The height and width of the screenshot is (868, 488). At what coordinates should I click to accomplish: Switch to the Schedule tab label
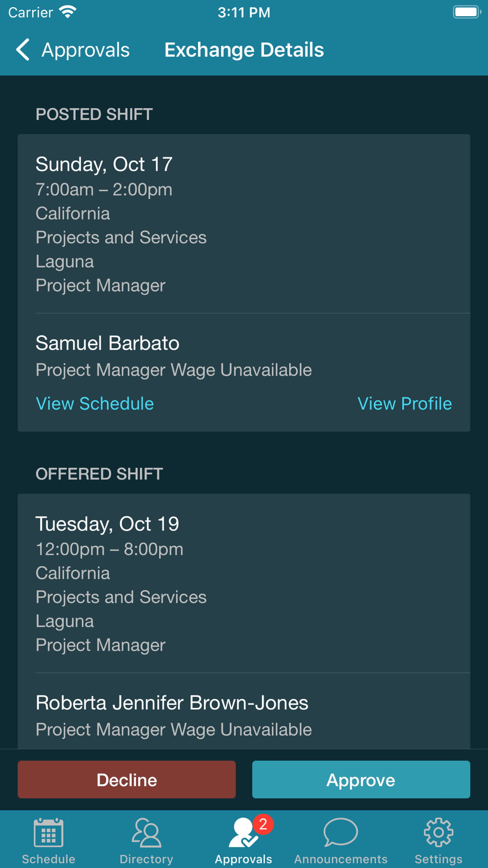[48, 859]
